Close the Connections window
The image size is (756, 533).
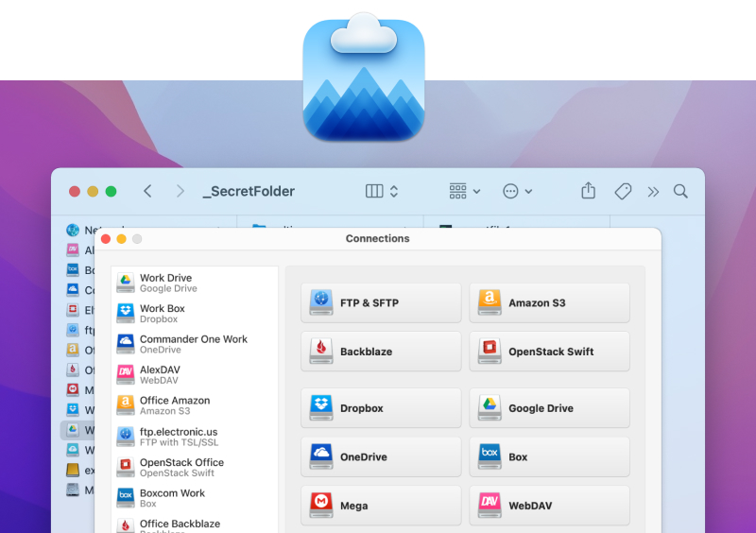[x=106, y=239]
